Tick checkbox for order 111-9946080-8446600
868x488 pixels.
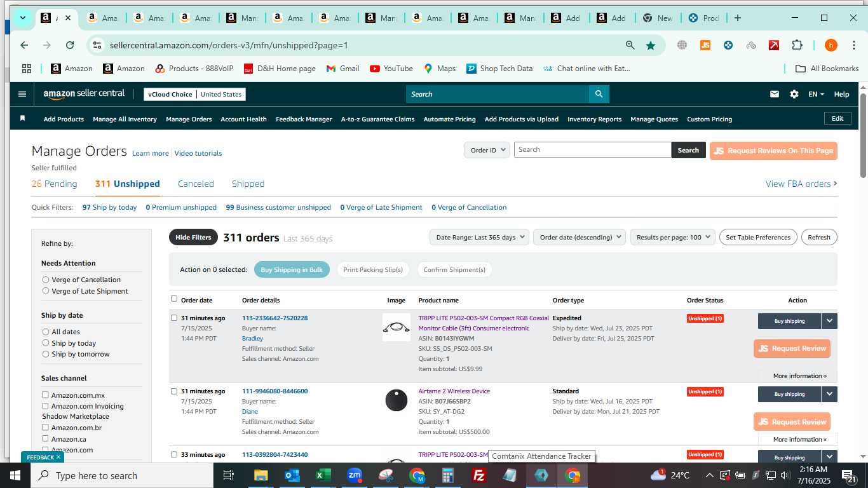click(174, 391)
